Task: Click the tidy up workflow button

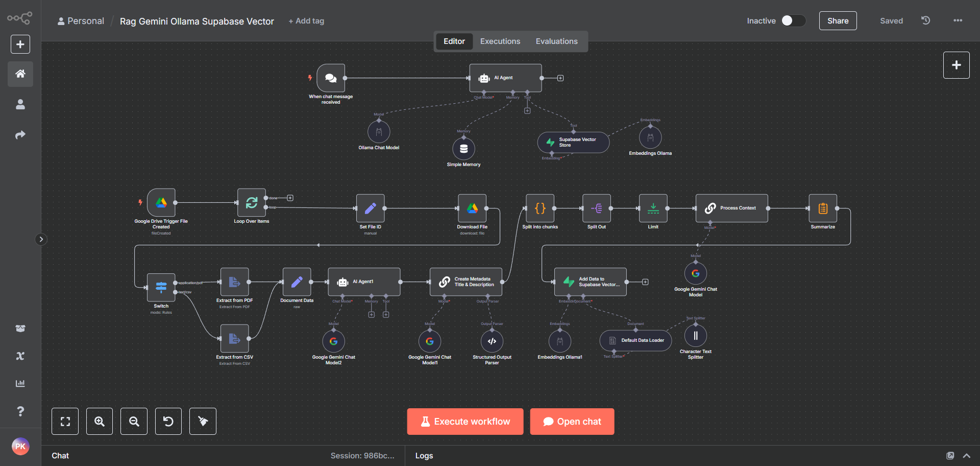Action: pos(203,422)
